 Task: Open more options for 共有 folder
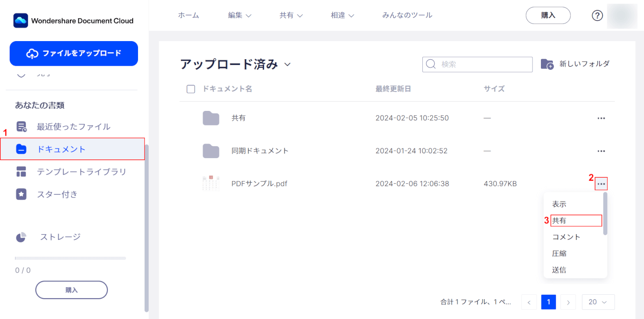click(x=601, y=118)
